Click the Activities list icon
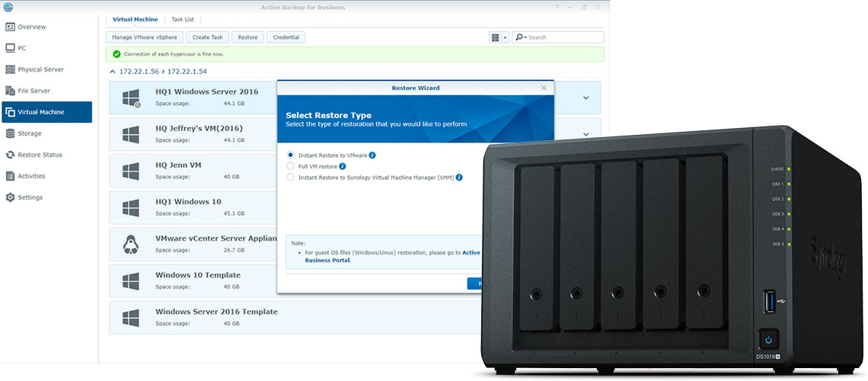 [10, 176]
